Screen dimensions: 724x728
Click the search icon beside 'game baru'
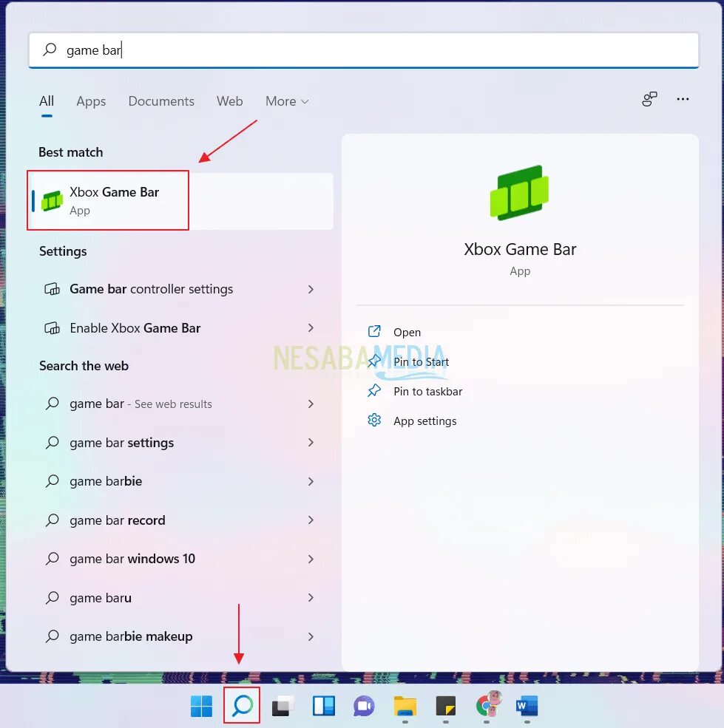52,597
